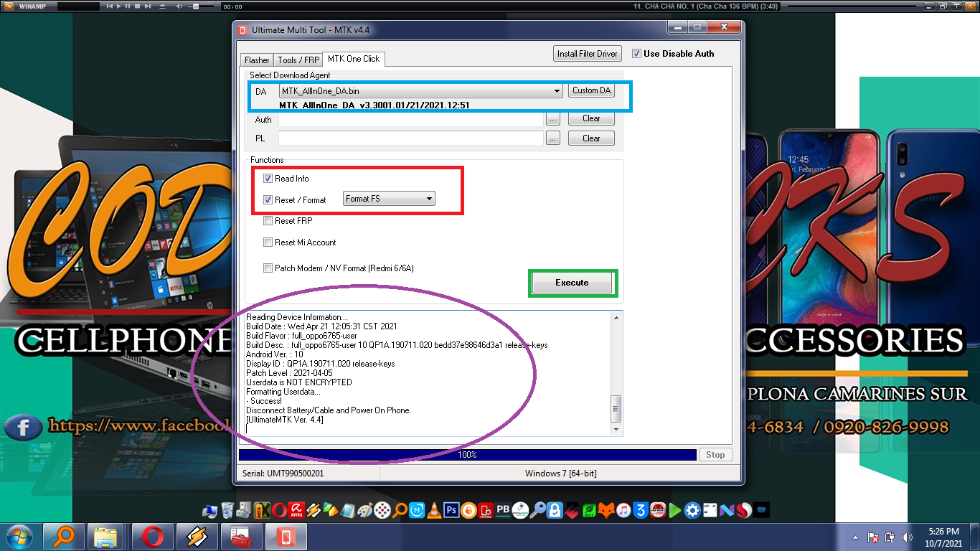The image size is (980, 551).
Task: Click the Auth file path field
Action: [411, 119]
